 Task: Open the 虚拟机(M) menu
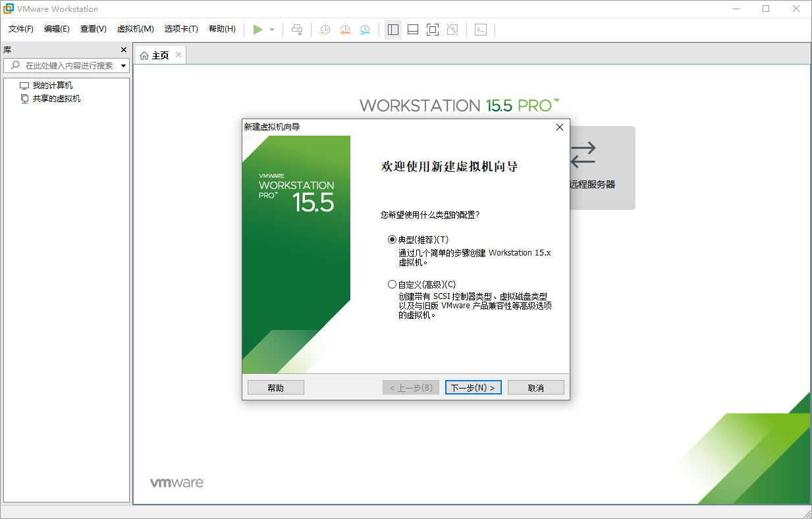(135, 29)
